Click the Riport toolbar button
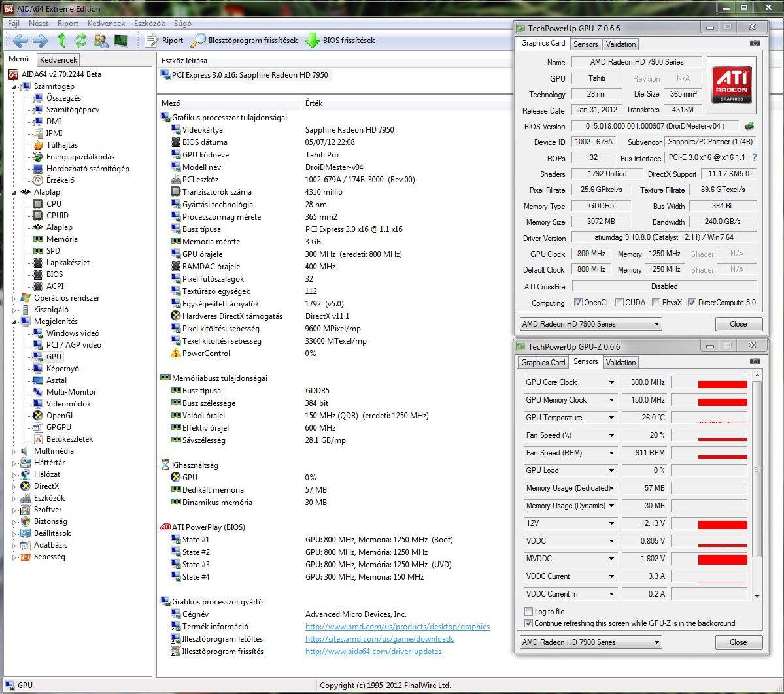The image size is (784, 694). pyautogui.click(x=164, y=41)
